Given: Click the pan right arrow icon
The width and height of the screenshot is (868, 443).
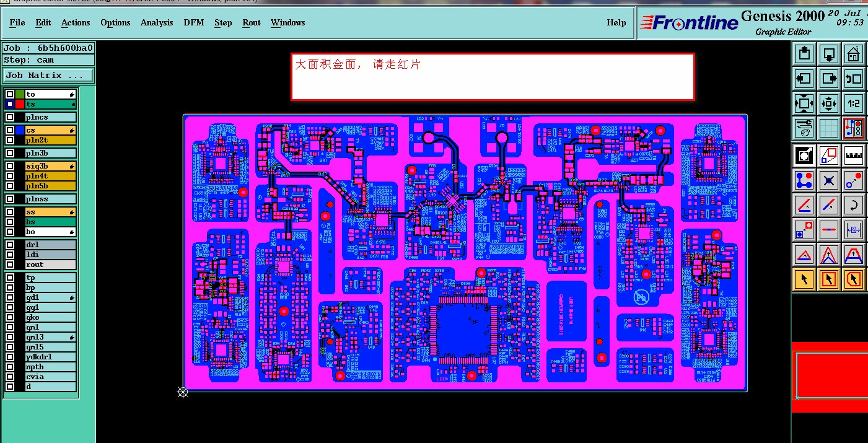Looking at the screenshot, I should 829,79.
